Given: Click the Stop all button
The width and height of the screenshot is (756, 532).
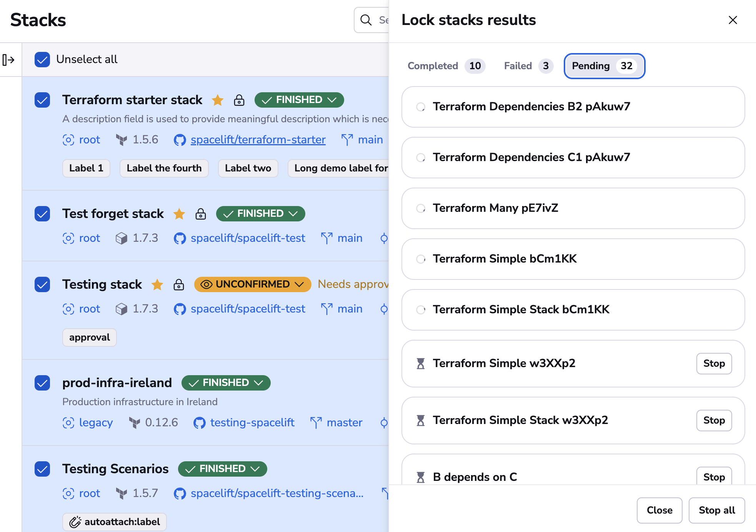Looking at the screenshot, I should (716, 510).
